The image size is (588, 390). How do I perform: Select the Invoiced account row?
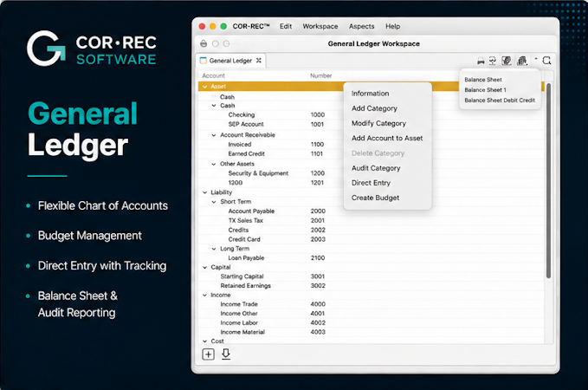372,145
